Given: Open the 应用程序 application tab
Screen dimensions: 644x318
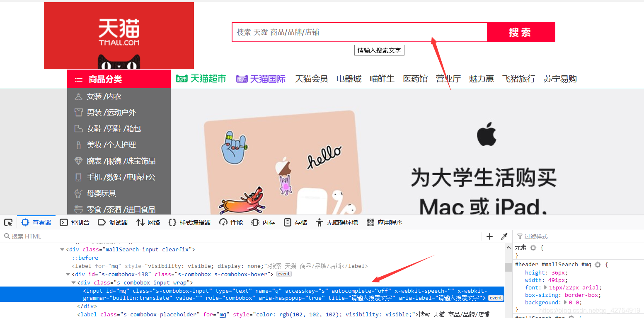Looking at the screenshot, I should click(x=385, y=223).
